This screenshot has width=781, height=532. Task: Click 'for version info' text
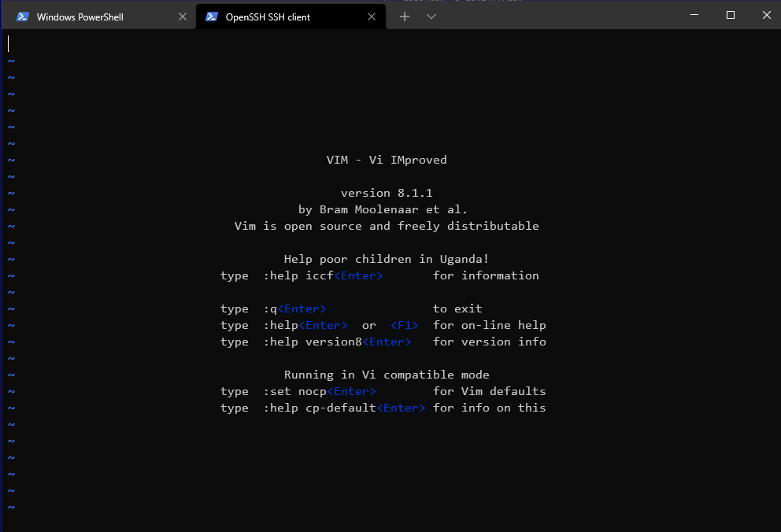[490, 342]
